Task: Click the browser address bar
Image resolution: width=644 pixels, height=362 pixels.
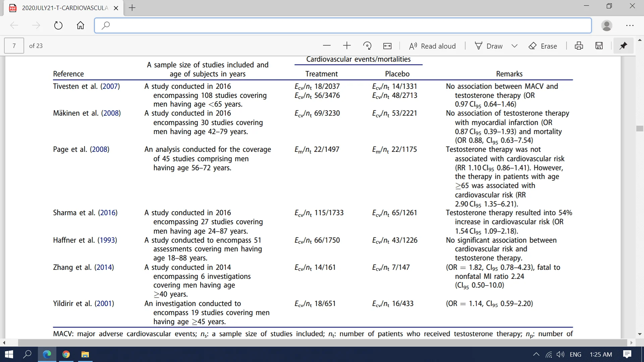Action: [x=343, y=25]
